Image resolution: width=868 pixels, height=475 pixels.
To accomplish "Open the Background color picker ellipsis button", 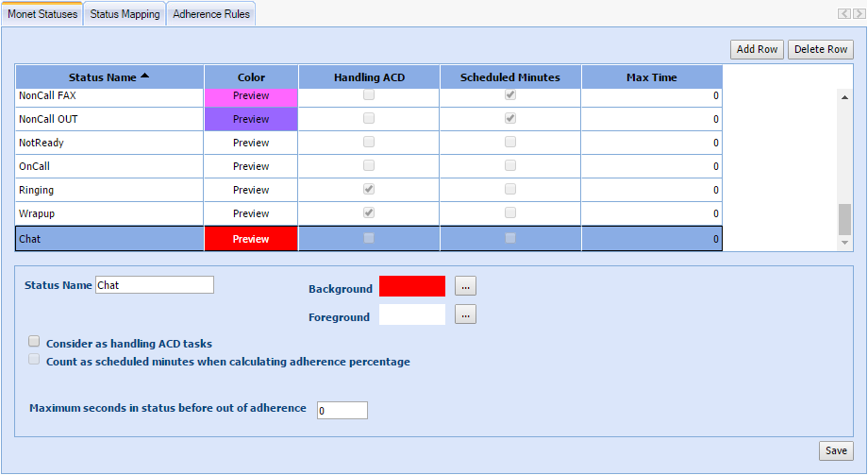I will tap(465, 286).
